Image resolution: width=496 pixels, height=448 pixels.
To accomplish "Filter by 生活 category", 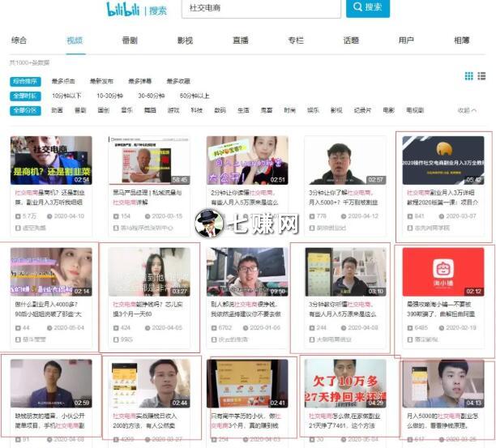I will coord(243,110).
